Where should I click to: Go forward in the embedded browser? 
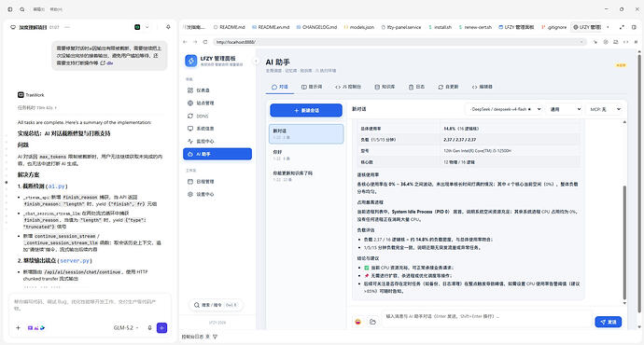coord(195,42)
